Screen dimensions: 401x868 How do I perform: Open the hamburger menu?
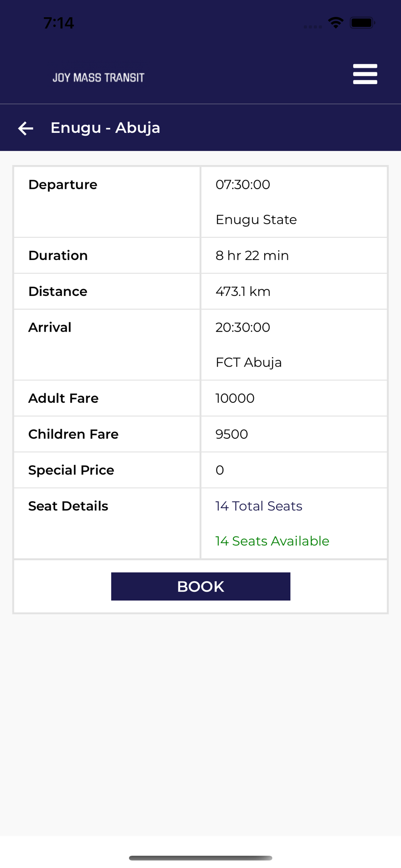click(365, 74)
